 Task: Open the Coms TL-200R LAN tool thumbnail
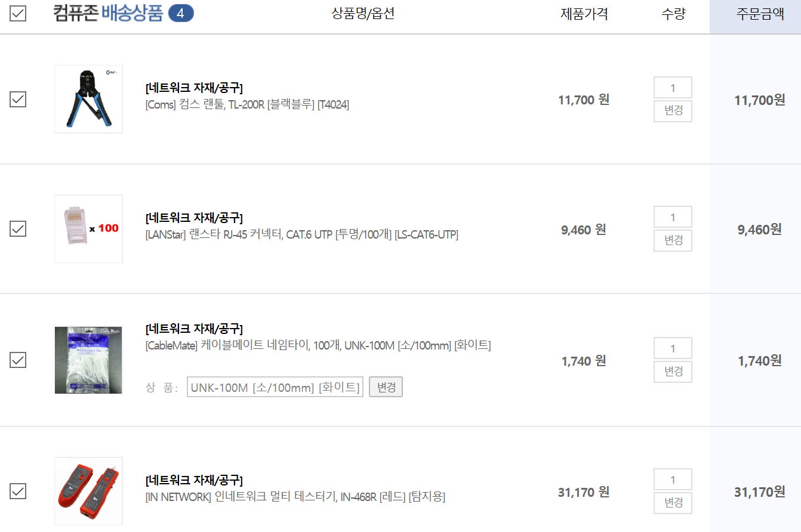tap(88, 99)
